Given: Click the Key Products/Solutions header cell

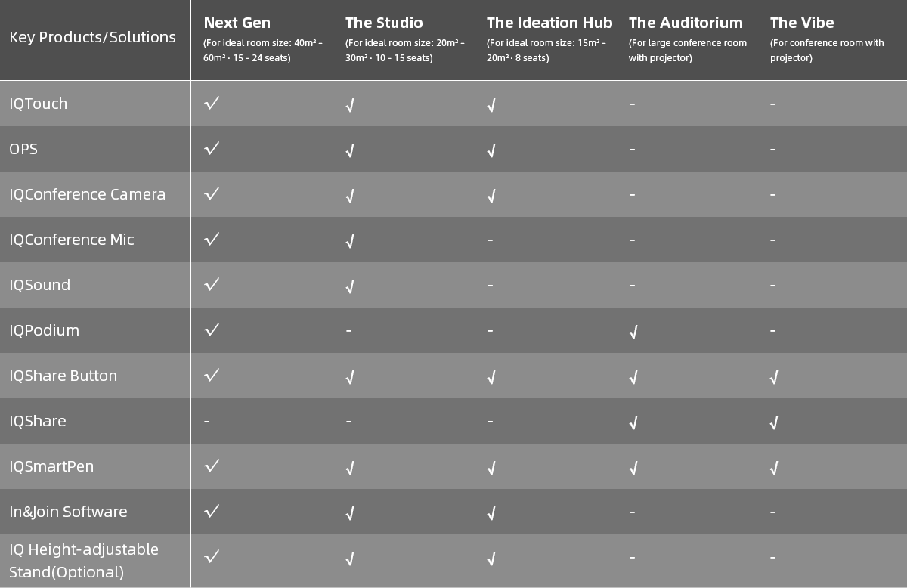Looking at the screenshot, I should click(92, 37).
